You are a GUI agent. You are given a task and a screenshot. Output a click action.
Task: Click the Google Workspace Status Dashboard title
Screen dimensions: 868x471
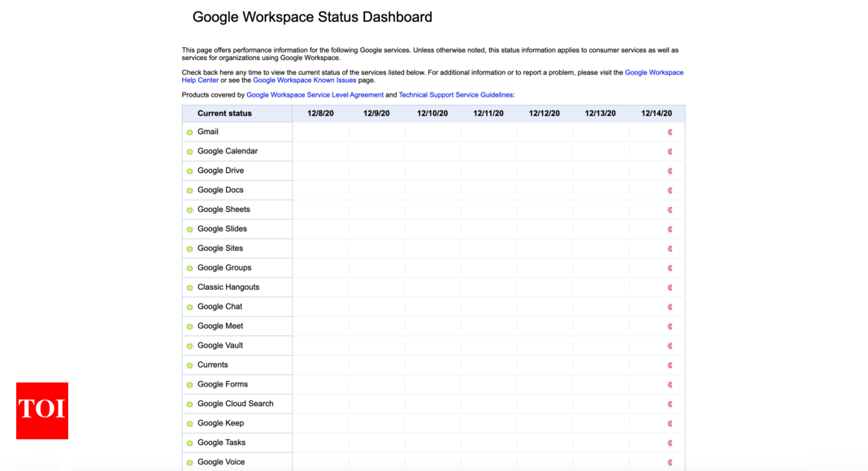point(312,17)
